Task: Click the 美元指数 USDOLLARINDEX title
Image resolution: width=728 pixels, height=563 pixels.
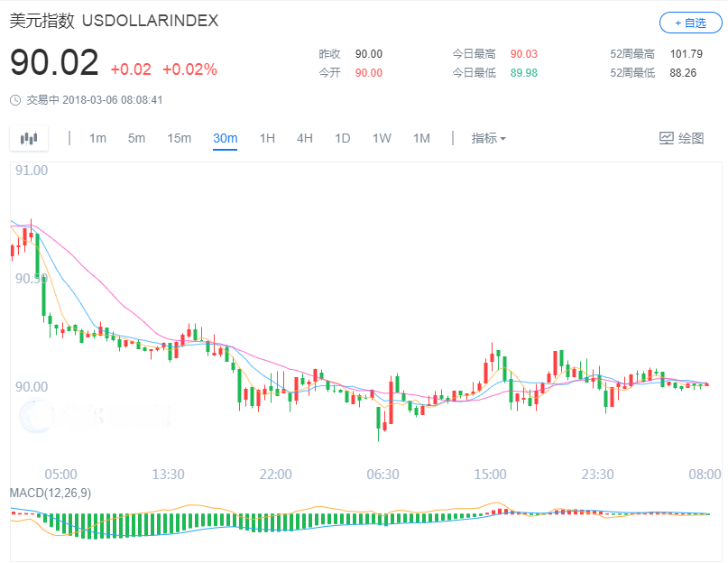Action: 114,21
